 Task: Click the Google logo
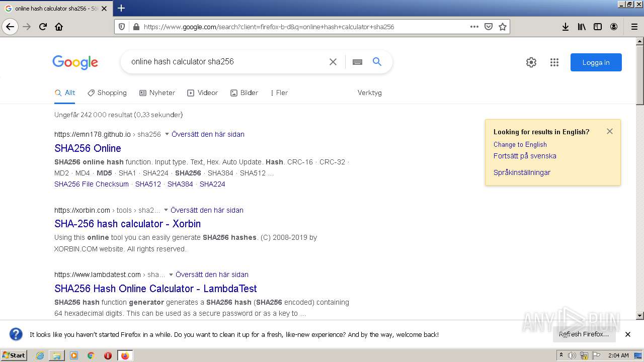pos(75,62)
